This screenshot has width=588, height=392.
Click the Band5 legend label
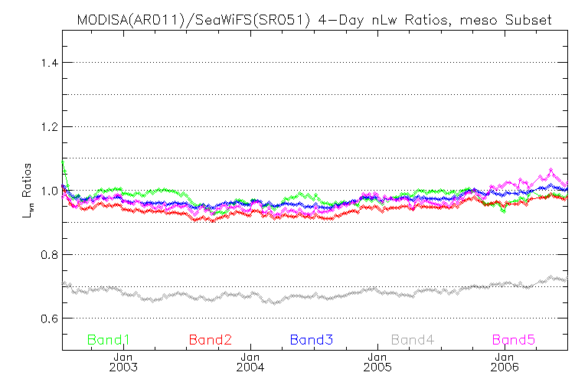(x=514, y=340)
